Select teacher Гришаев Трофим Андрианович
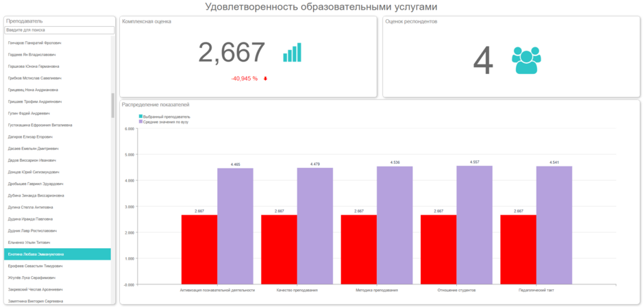The image size is (644, 307). coord(33,101)
